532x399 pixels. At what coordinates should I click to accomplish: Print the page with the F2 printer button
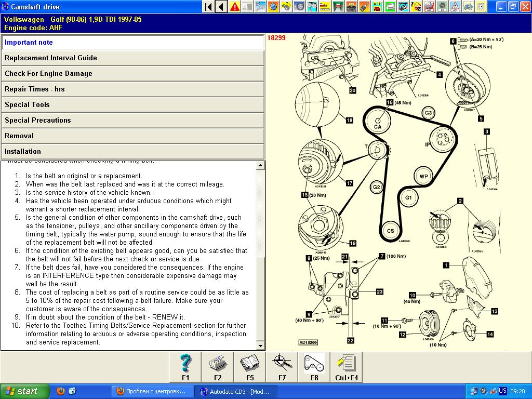[218, 367]
